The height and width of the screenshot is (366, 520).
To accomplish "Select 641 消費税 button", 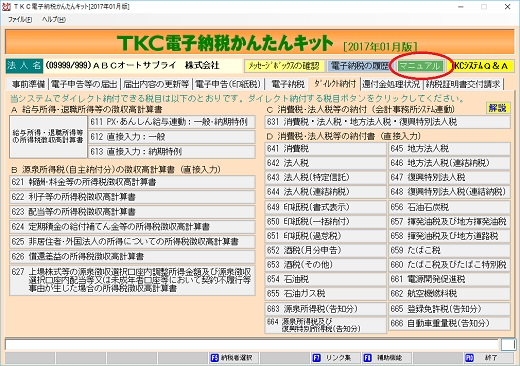I will coord(326,149).
